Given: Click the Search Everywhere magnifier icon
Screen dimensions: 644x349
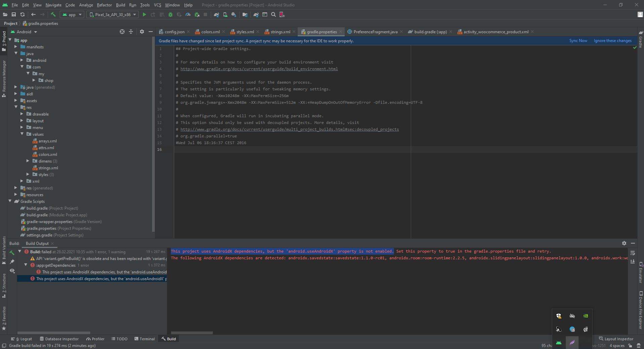Looking at the screenshot, I should coord(274,14).
